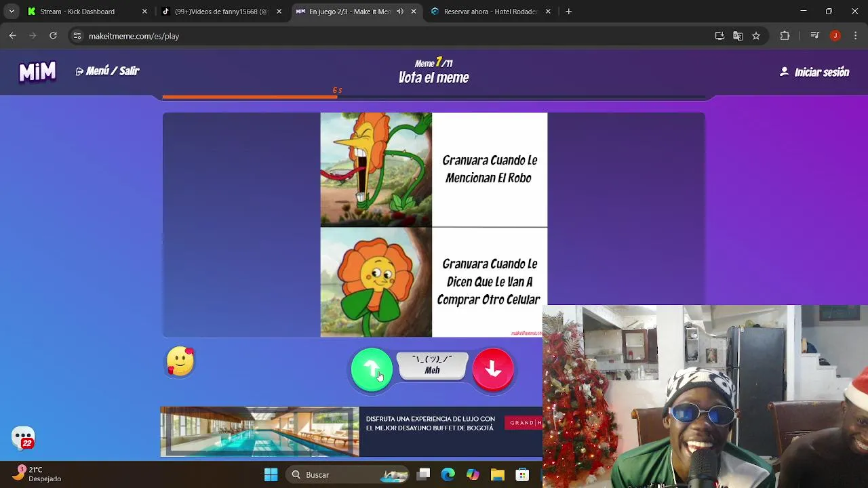The height and width of the screenshot is (488, 868).
Task: Open the Grand Hyatt pool advertisement banner
Action: pyautogui.click(x=351, y=432)
